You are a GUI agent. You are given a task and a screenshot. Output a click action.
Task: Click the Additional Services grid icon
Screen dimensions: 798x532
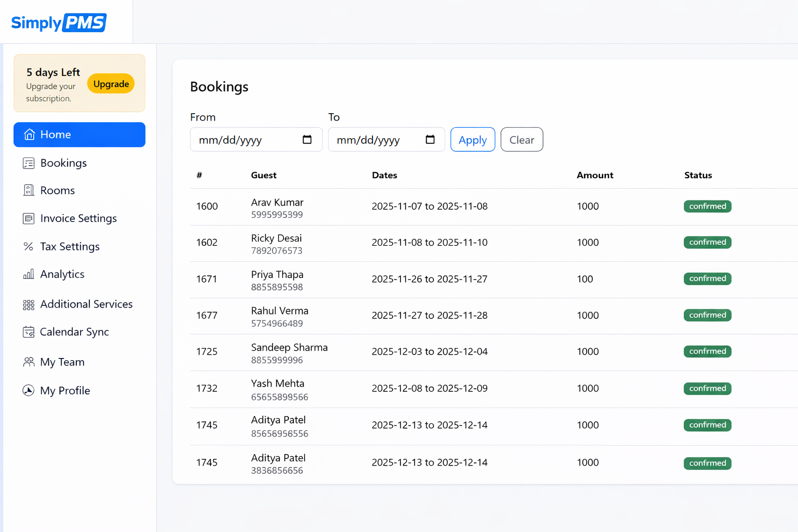tap(29, 304)
